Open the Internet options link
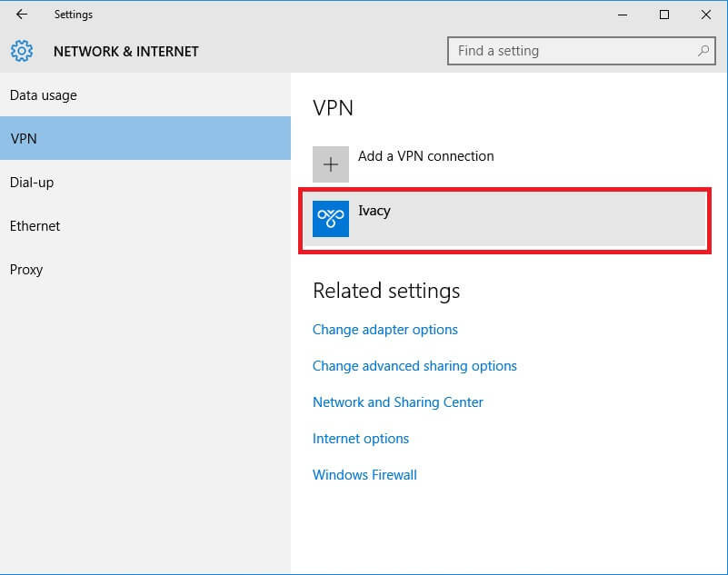 361,439
